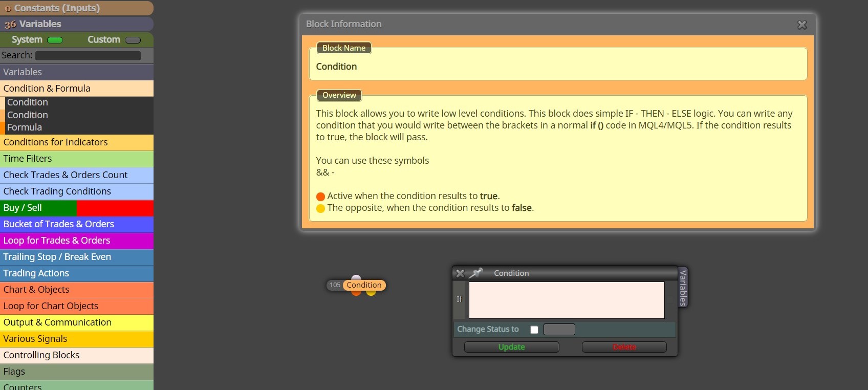Click the top input connector of block 105
Image resolution: width=868 pixels, height=390 pixels.
pyautogui.click(x=356, y=277)
